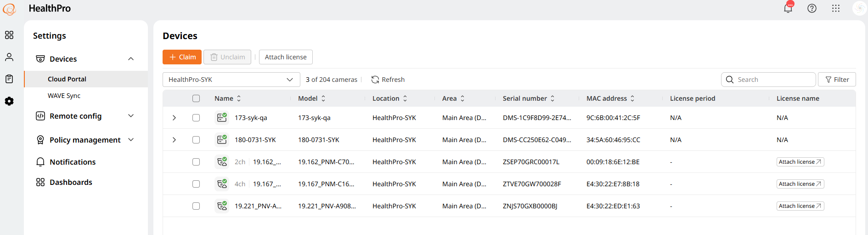Go to Notifications settings
The width and height of the screenshot is (868, 235).
click(73, 162)
